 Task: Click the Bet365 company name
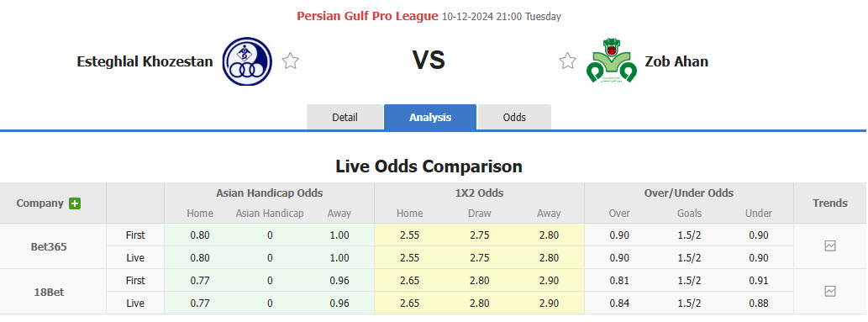49,246
